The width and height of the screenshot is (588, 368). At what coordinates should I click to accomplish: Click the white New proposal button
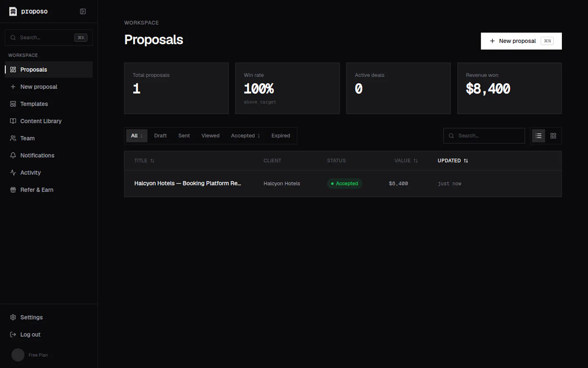coord(521,41)
